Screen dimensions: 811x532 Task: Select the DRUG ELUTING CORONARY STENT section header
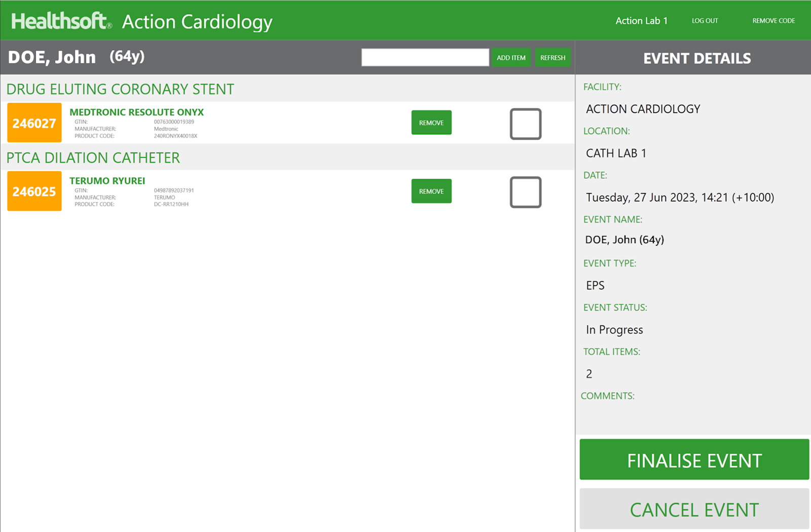[120, 89]
